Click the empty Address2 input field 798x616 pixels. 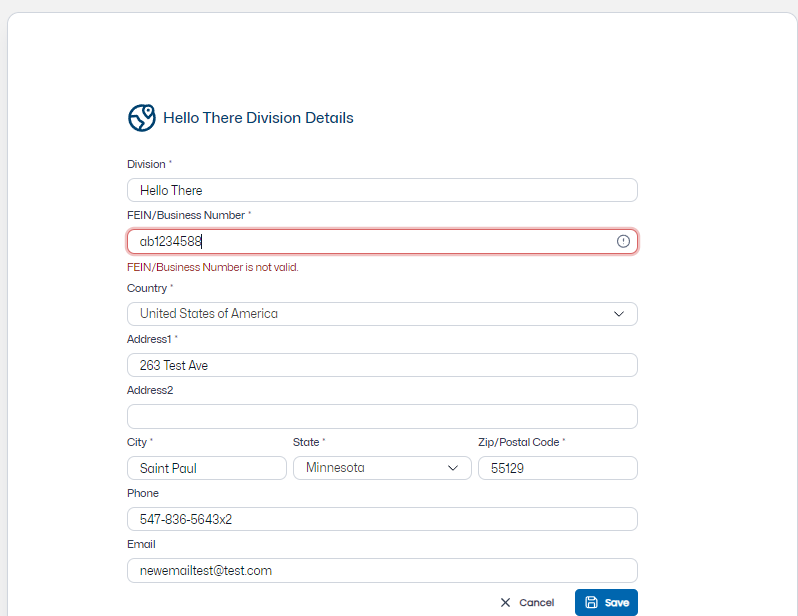(x=381, y=416)
